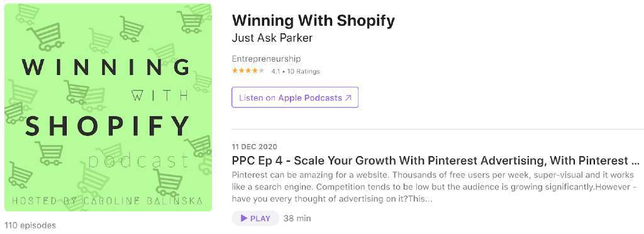Play the PPC Ep 4 episode
Viewport: 644px width, 234px height.
(x=255, y=218)
